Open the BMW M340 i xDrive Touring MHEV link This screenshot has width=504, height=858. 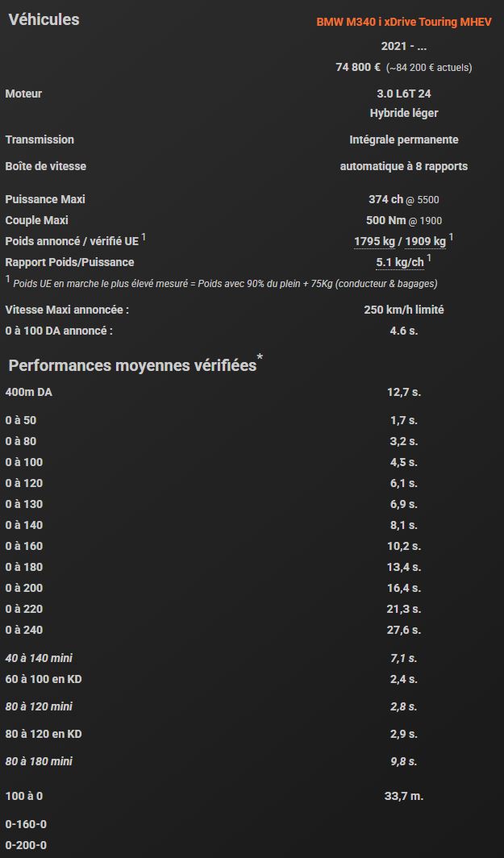coord(403,23)
